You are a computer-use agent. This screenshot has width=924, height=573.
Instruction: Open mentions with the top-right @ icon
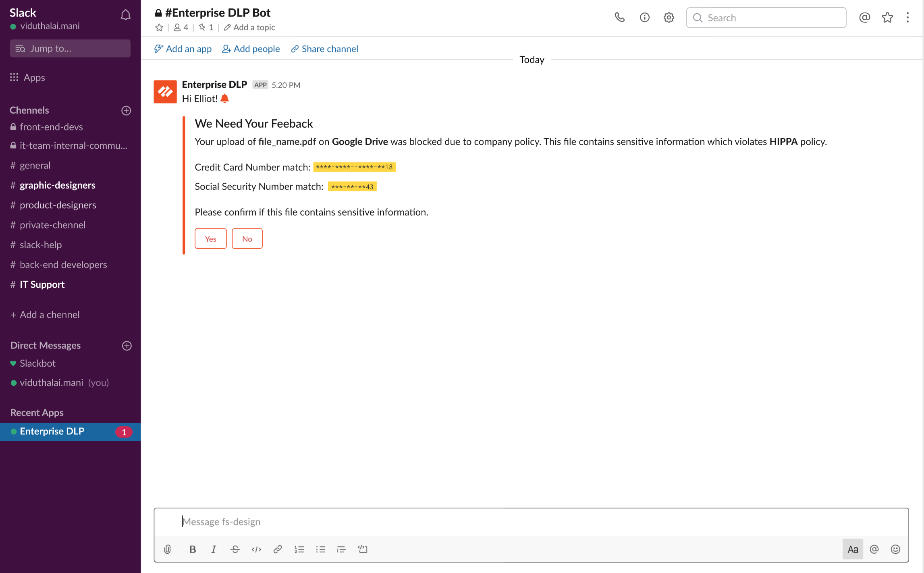point(864,17)
